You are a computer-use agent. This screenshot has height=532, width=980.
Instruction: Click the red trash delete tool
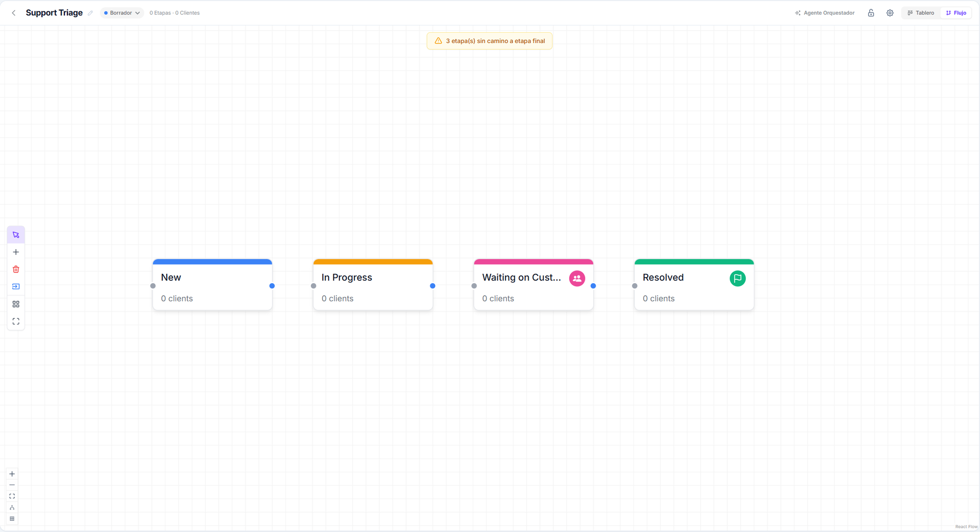(16, 269)
